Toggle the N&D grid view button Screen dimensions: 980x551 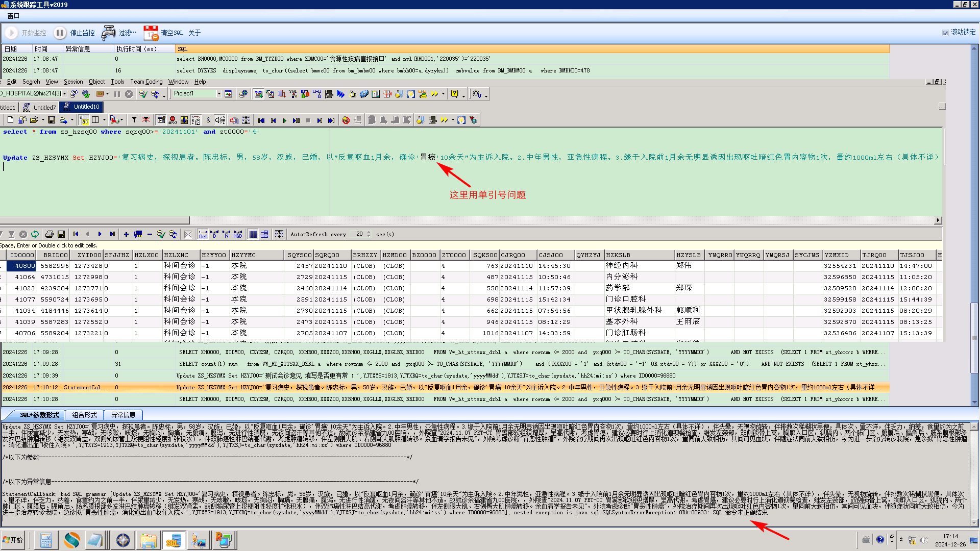pyautogui.click(x=237, y=234)
